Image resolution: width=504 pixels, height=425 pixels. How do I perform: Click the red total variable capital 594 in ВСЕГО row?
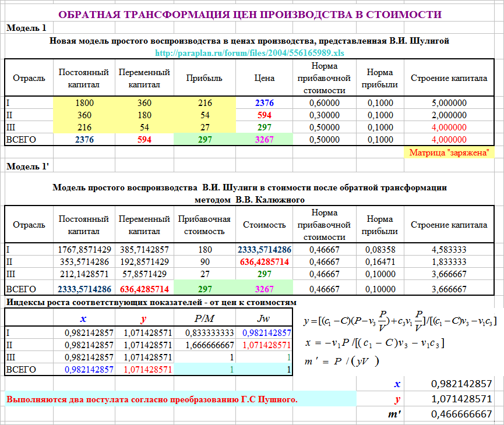pyautogui.click(x=144, y=139)
